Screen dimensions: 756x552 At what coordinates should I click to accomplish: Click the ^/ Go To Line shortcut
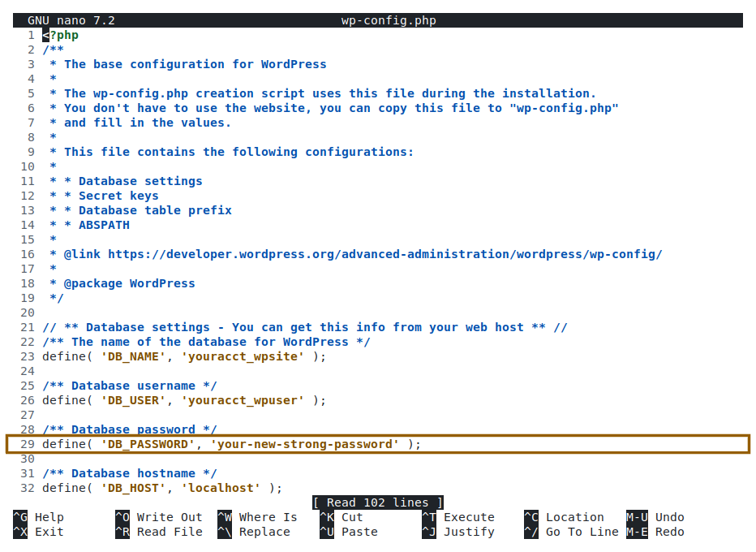click(571, 532)
